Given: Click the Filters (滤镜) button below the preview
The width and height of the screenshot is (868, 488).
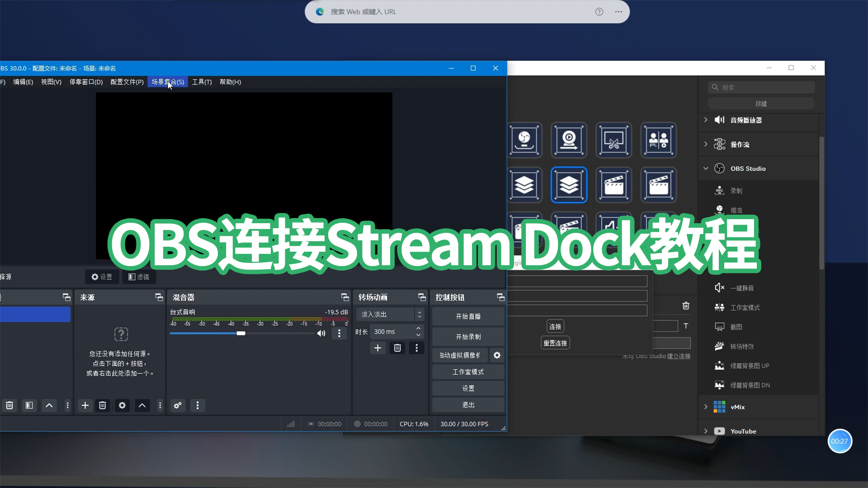Looking at the screenshot, I should click(139, 277).
